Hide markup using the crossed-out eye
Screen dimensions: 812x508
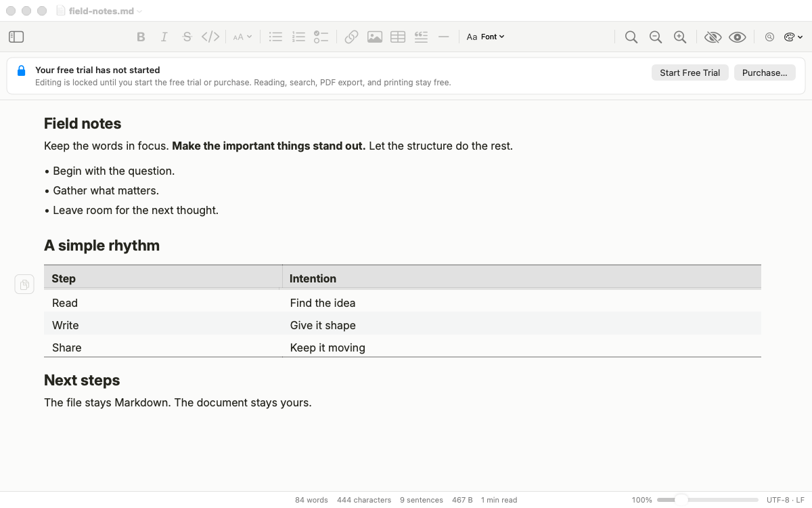point(713,37)
